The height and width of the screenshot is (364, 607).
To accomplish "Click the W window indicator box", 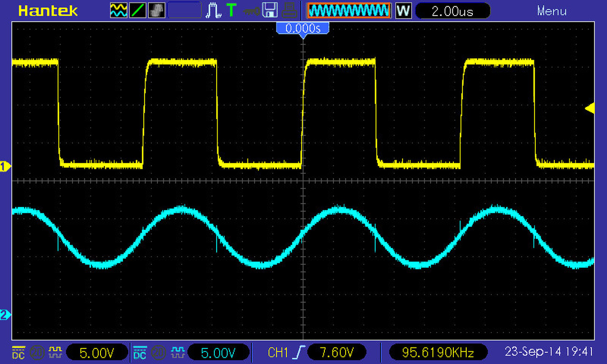I will tap(403, 10).
